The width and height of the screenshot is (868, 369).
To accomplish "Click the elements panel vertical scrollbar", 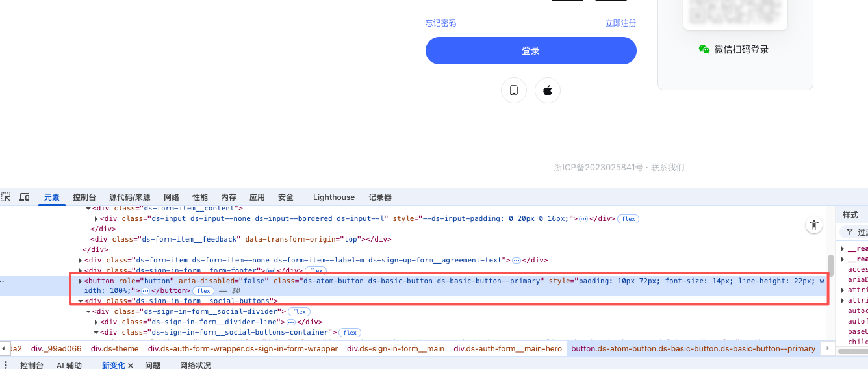I will 830,266.
